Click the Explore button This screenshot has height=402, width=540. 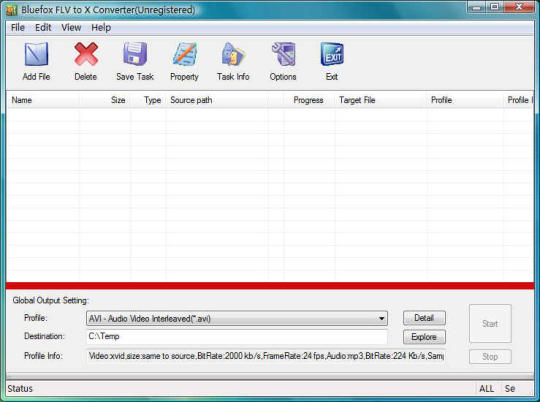pyautogui.click(x=424, y=337)
